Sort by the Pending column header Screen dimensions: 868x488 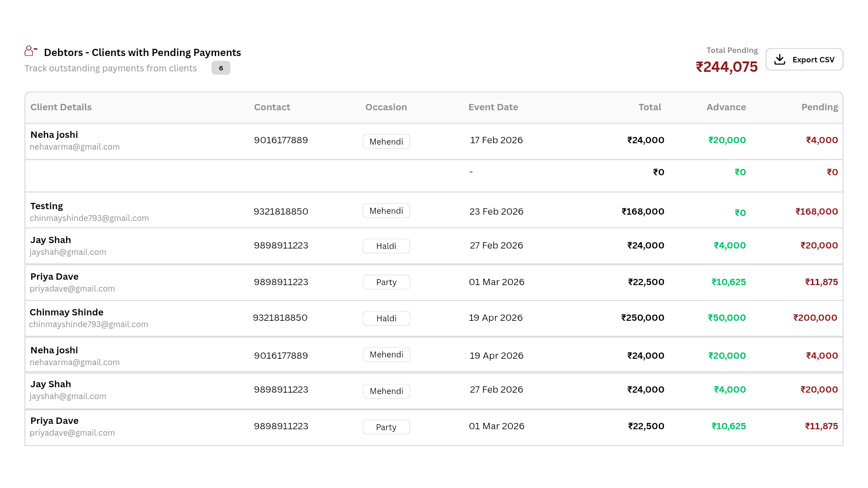coord(820,107)
